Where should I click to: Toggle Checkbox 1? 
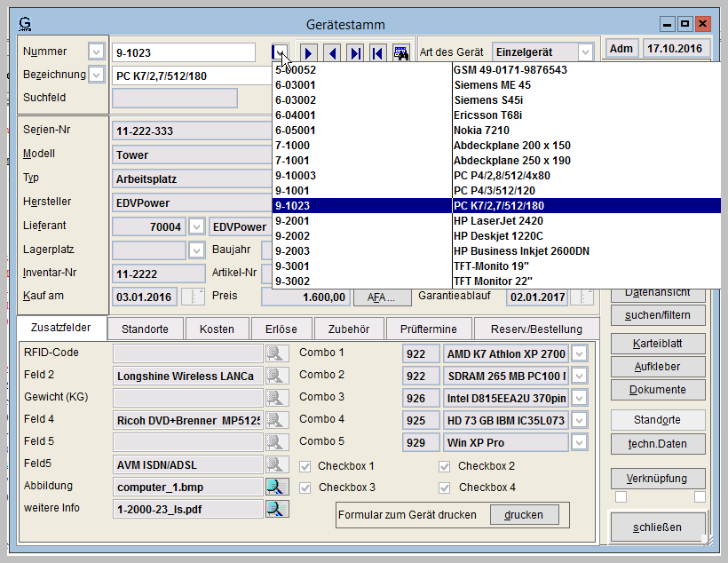tap(305, 466)
